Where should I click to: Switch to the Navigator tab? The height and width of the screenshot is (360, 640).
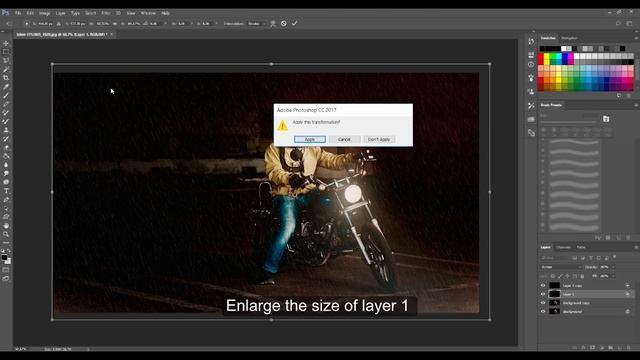[x=569, y=38]
